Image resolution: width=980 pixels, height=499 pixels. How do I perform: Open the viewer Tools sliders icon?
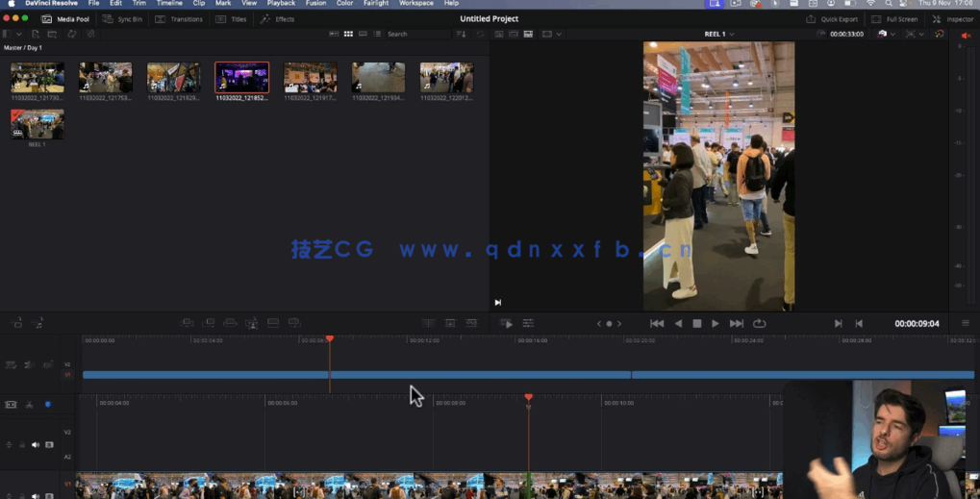528,323
